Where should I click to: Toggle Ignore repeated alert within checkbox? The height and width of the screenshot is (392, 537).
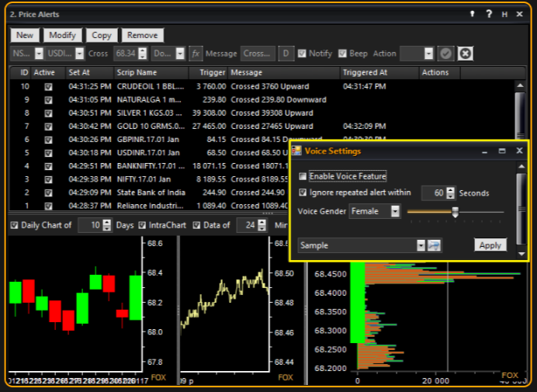303,193
